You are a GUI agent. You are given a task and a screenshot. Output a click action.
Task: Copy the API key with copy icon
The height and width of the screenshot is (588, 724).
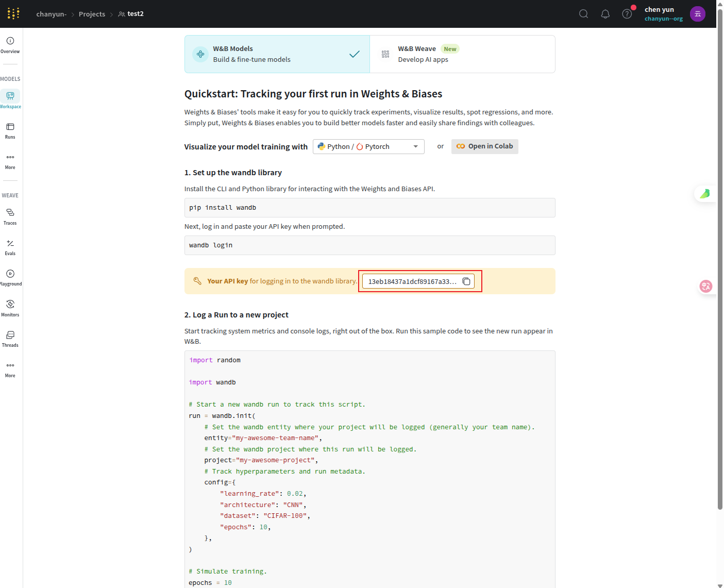pos(466,281)
